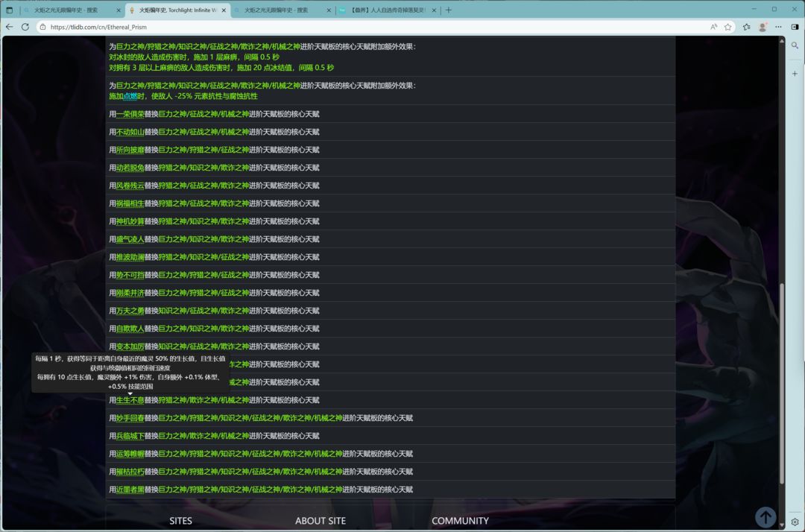Open the tab actions menu icon
Viewport: 805px width, 532px height.
tap(9, 10)
